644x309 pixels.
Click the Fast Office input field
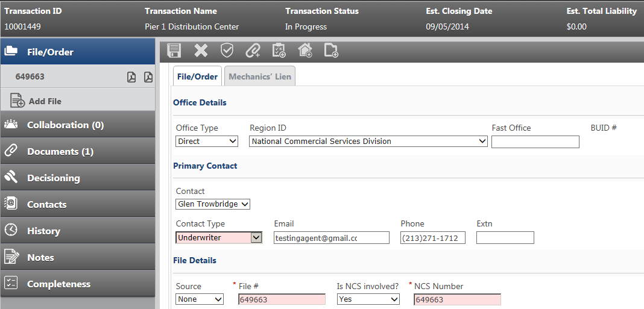(x=535, y=142)
